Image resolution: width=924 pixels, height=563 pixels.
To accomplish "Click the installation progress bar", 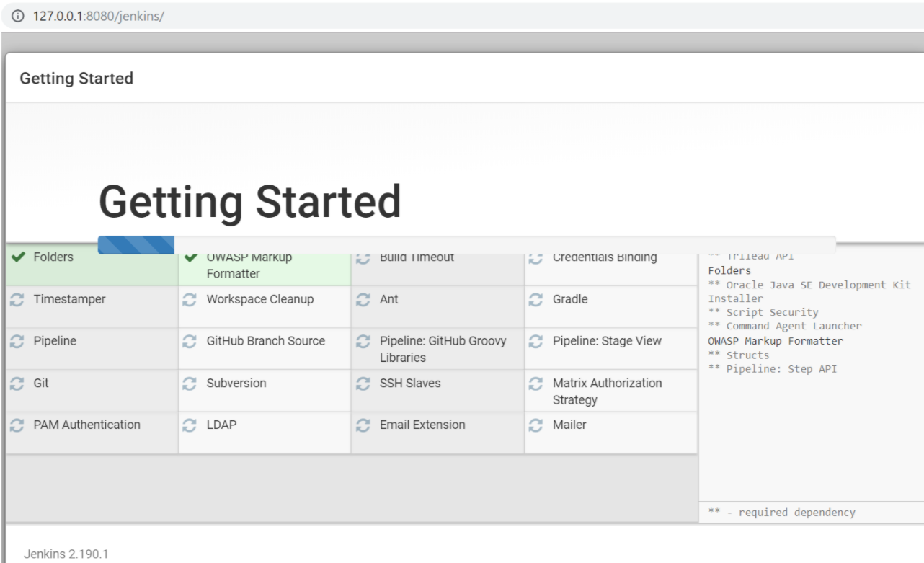I will 466,245.
